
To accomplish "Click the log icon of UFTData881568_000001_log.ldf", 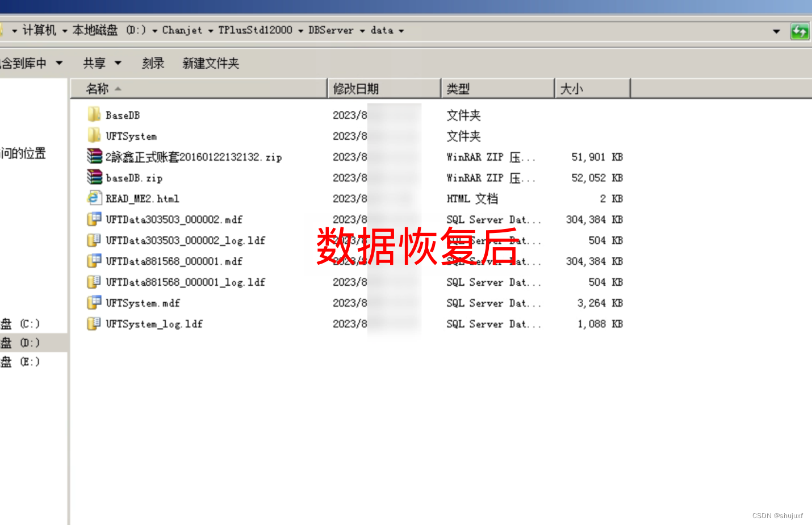I will click(94, 282).
